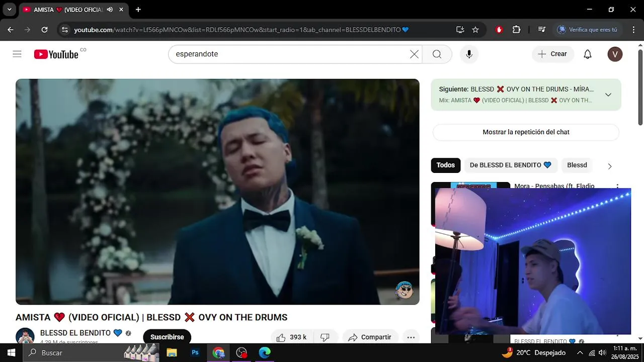Click the channel watermark on the video
Viewport: 644px width, 362px height.
tap(404, 290)
